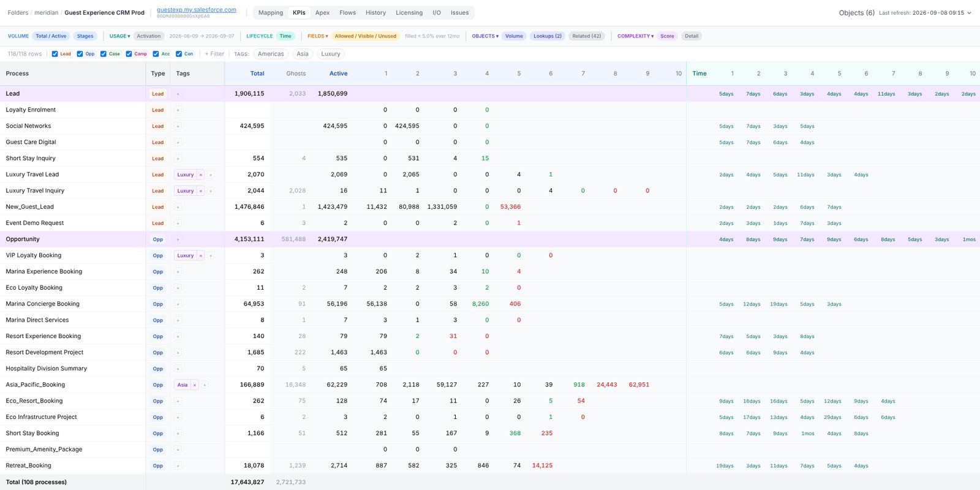This screenshot has width=980, height=490.
Task: Click the + Filter button
Action: coord(214,54)
